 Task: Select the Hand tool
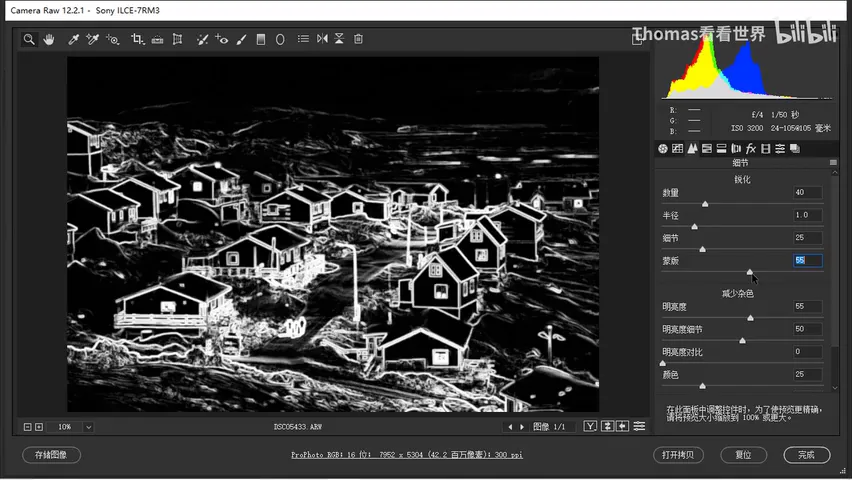click(x=49, y=39)
